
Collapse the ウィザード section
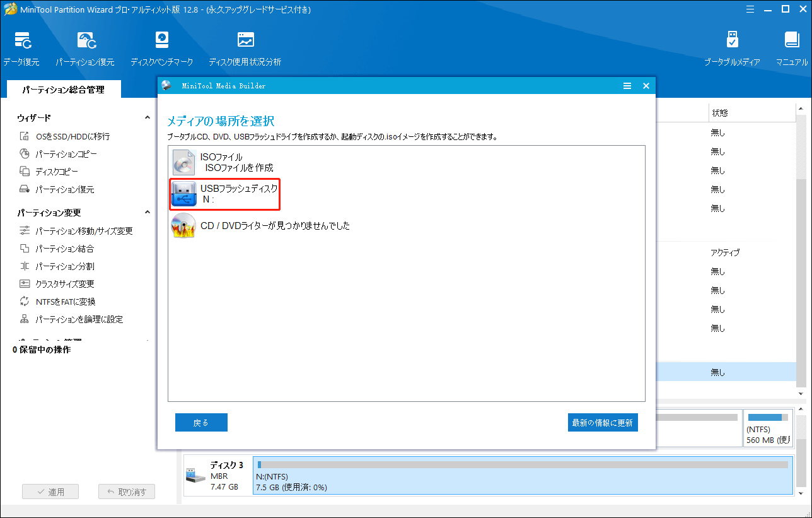148,118
